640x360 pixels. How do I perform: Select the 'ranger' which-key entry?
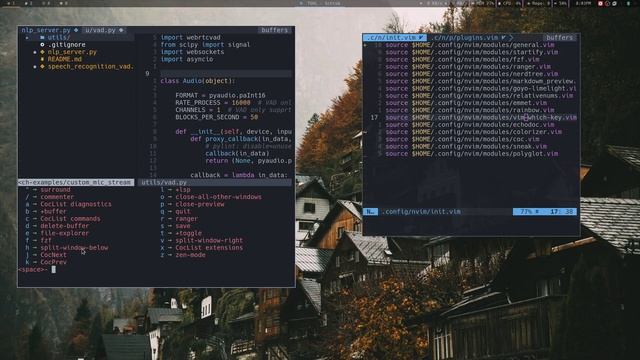pos(187,219)
